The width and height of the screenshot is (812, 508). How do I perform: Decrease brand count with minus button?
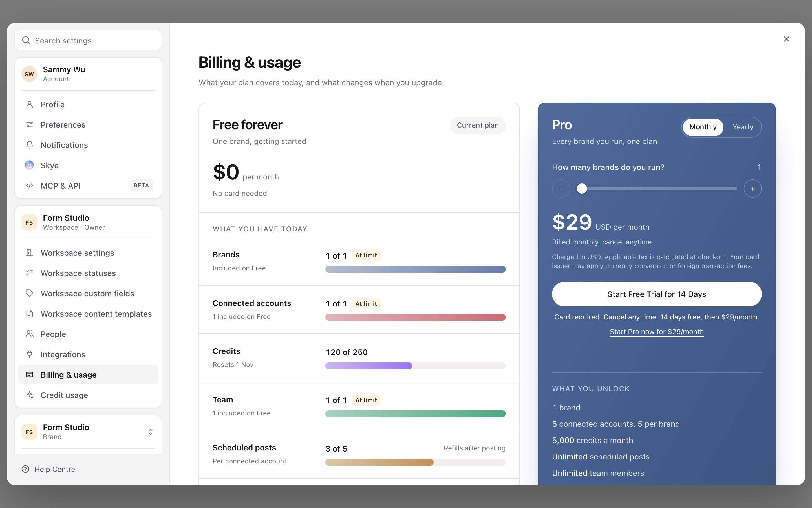pyautogui.click(x=561, y=189)
